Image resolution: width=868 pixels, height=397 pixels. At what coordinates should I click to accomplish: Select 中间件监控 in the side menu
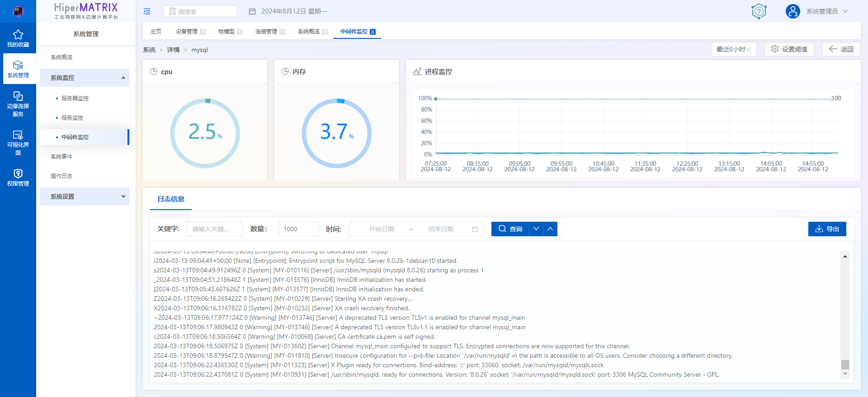[x=85, y=137]
